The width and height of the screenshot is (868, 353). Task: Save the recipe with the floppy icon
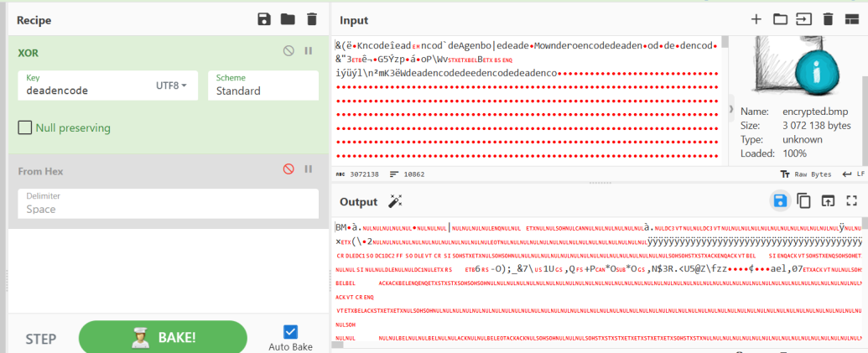[x=264, y=19]
